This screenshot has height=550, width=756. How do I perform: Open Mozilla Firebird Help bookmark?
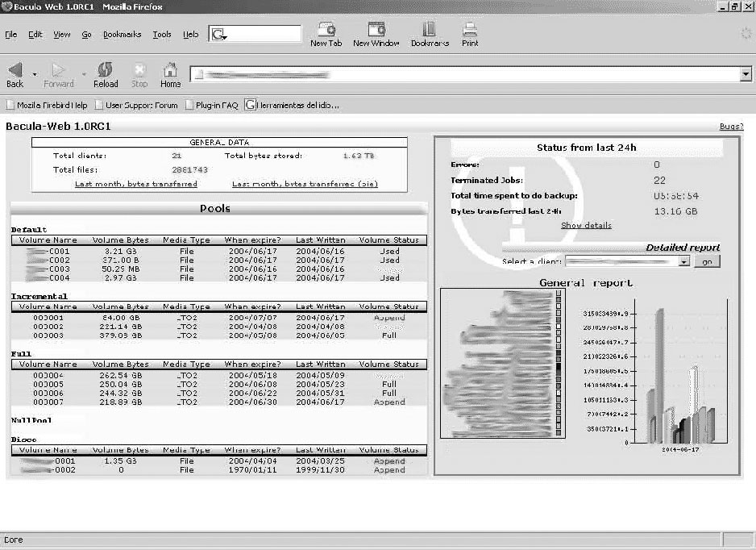47,105
